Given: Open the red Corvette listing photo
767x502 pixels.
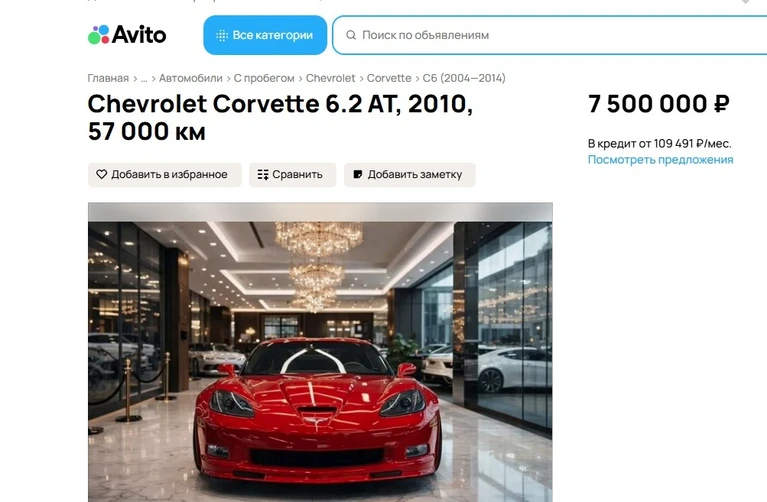Looking at the screenshot, I should (320, 352).
